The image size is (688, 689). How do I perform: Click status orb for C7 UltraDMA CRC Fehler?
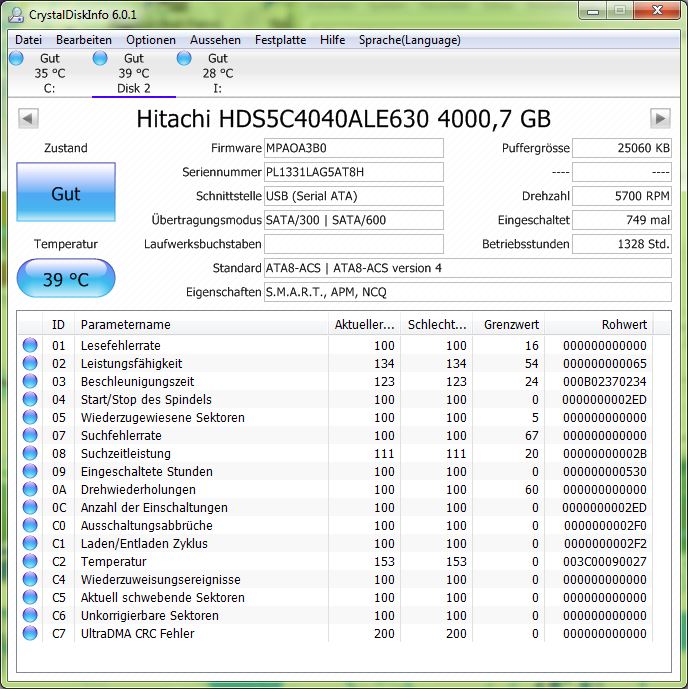[30, 633]
